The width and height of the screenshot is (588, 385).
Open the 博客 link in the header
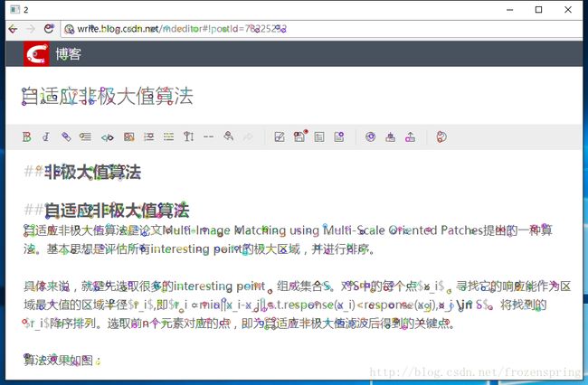point(68,54)
